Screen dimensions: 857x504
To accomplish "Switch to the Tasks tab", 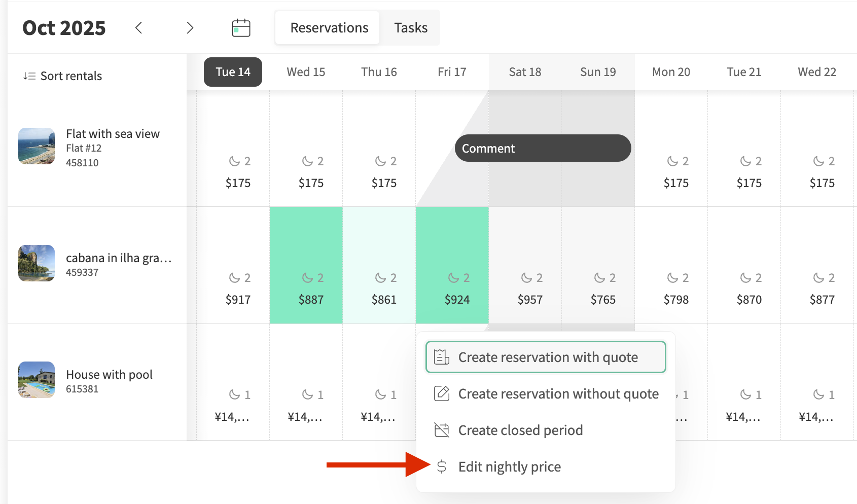I will pos(411,28).
